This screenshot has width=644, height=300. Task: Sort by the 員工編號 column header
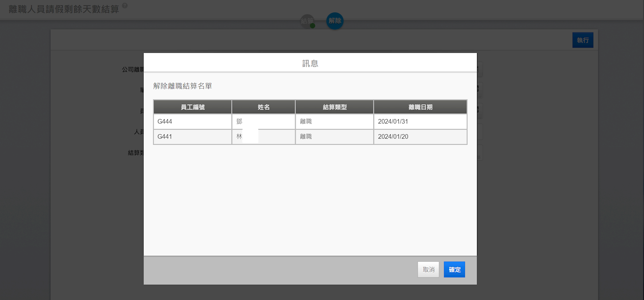pyautogui.click(x=193, y=107)
